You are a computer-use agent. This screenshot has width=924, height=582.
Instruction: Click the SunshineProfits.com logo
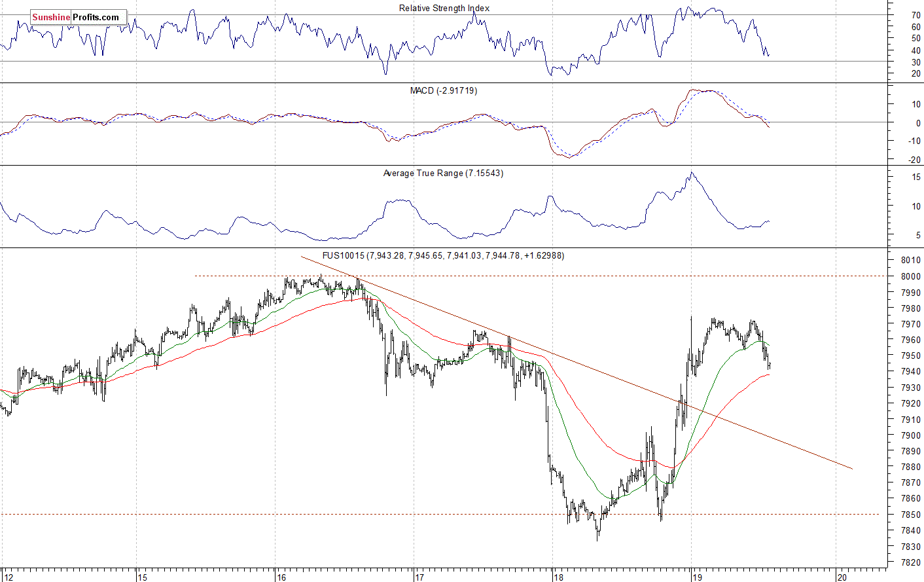[x=78, y=17]
